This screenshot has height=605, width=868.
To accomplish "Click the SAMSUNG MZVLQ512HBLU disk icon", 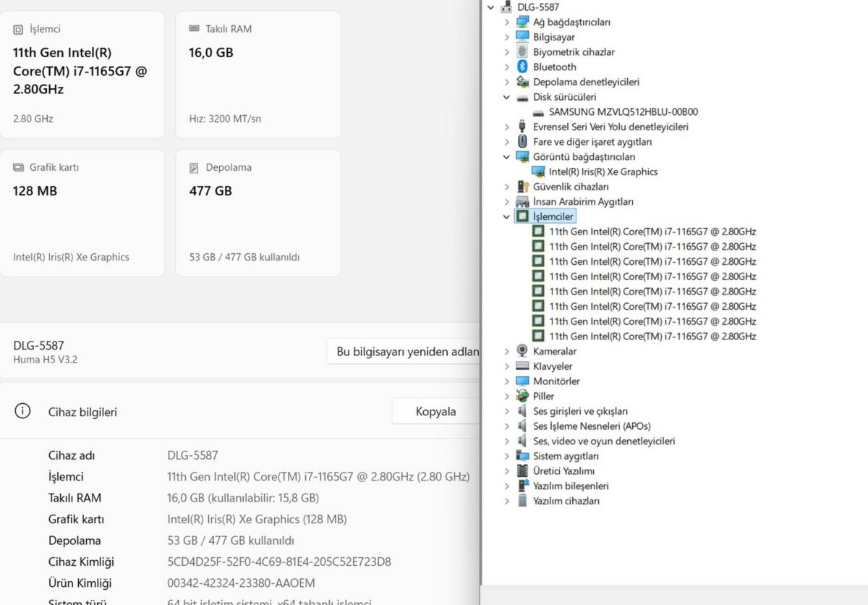I will (538, 112).
